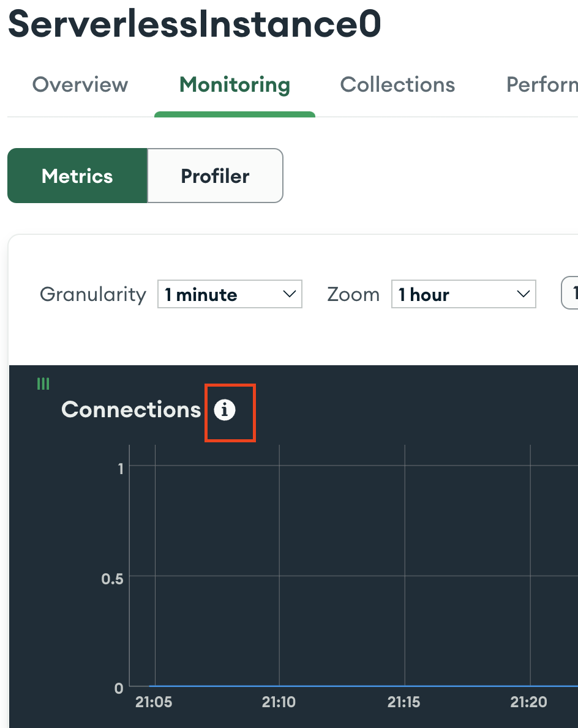Click the Granularity dropdown chevron
This screenshot has width=578, height=728.
point(290,294)
